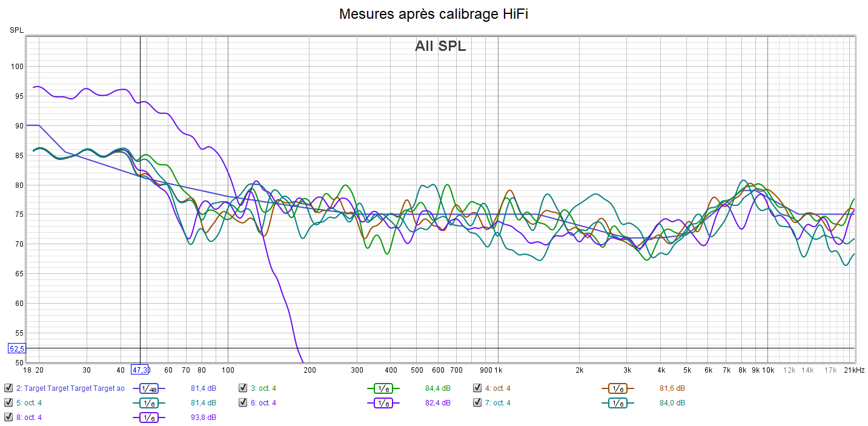
Task: Click the 47,3 frequency cursor value box
Action: (x=140, y=370)
